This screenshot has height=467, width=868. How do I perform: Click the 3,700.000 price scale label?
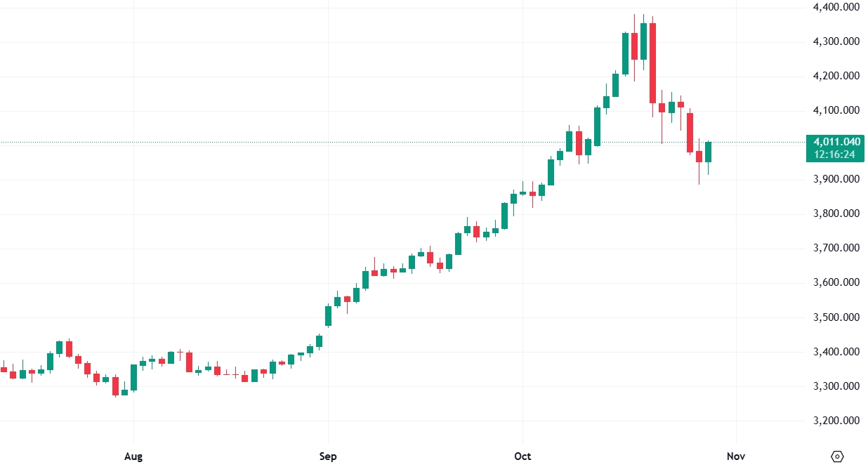tap(836, 248)
